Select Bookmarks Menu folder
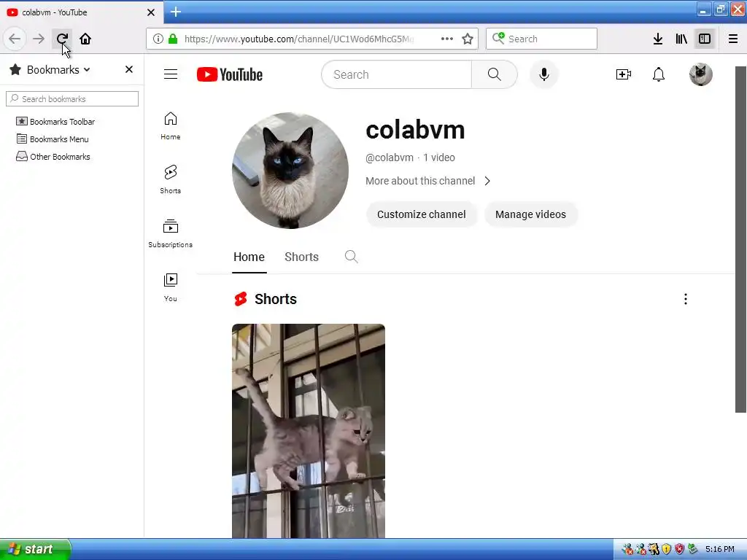The image size is (747, 560). (x=53, y=139)
